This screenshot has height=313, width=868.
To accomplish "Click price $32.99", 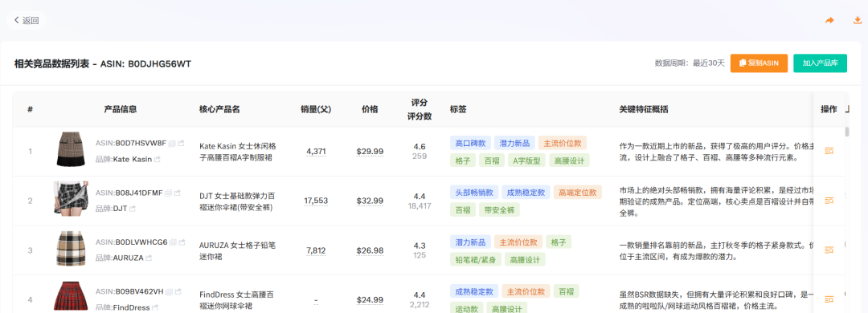I will click(x=370, y=200).
